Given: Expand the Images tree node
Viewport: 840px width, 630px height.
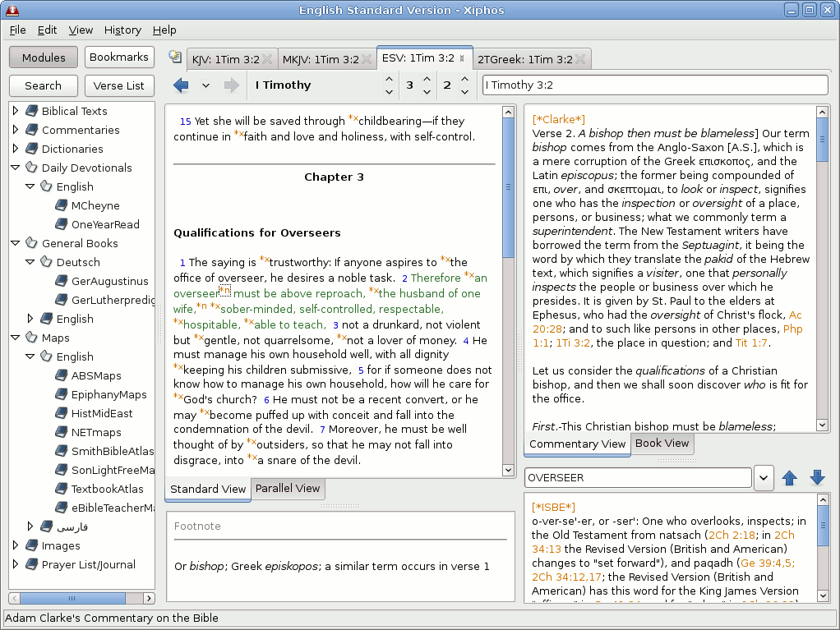Looking at the screenshot, I should pos(16,545).
